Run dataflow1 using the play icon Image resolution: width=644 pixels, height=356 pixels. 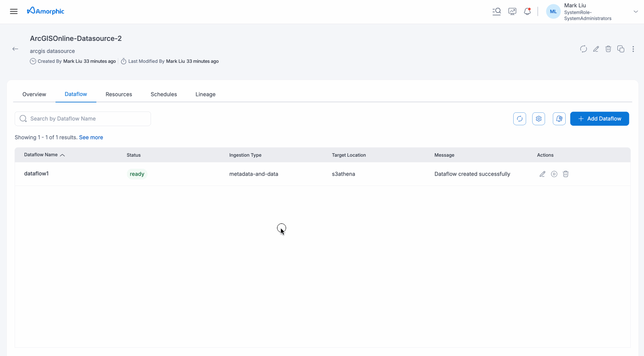click(554, 173)
